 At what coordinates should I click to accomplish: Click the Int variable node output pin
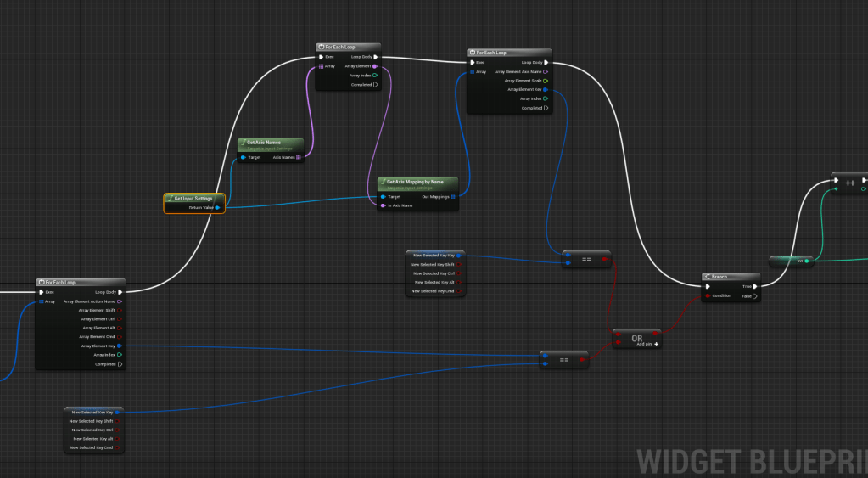click(x=808, y=261)
